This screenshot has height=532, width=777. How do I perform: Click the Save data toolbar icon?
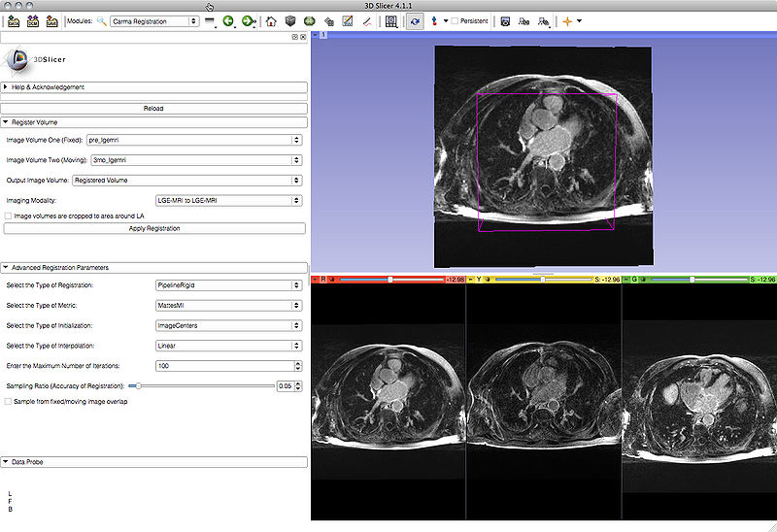point(52,20)
